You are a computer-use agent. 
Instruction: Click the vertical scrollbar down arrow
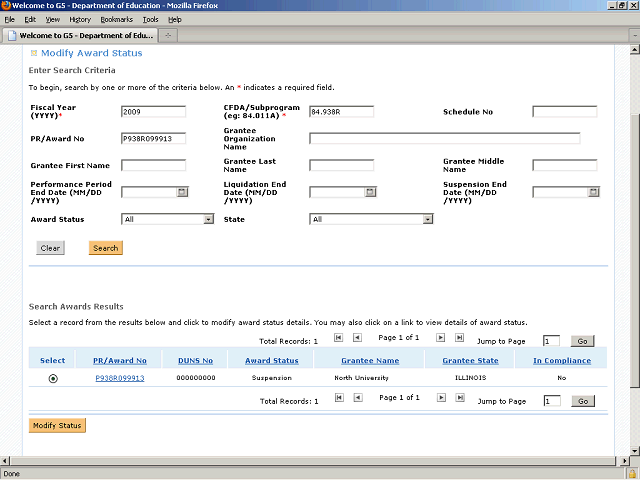point(634,451)
